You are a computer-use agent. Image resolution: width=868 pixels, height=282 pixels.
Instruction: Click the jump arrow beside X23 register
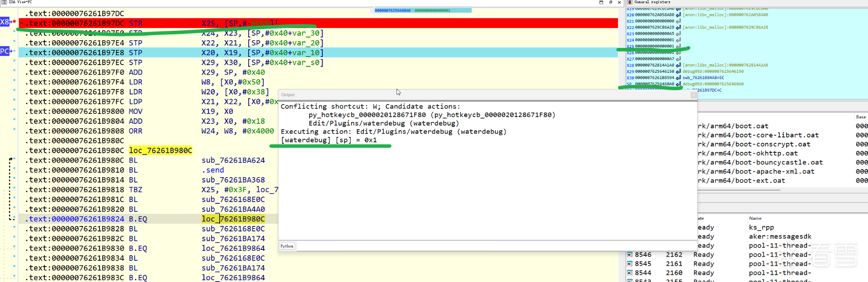point(678,34)
